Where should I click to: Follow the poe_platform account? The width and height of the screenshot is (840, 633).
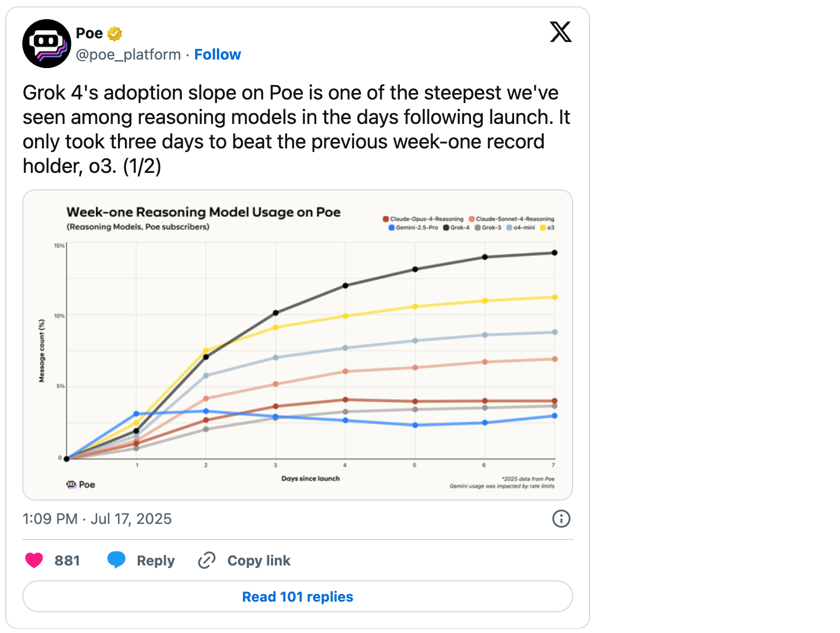(x=217, y=54)
